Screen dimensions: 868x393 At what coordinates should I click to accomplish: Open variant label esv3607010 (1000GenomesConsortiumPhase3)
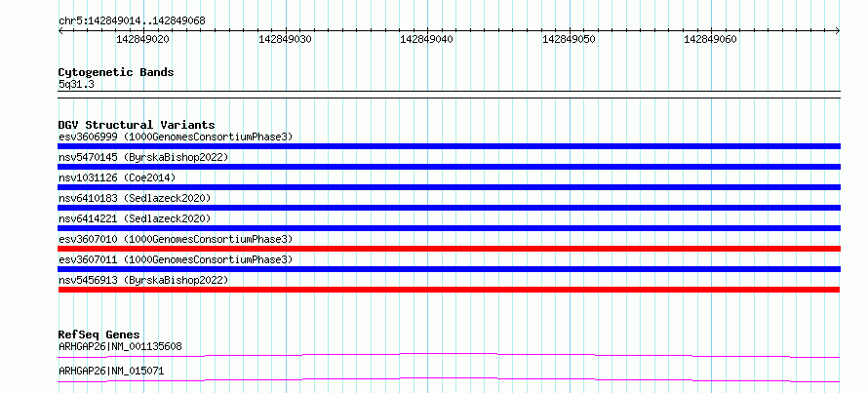pos(176,239)
